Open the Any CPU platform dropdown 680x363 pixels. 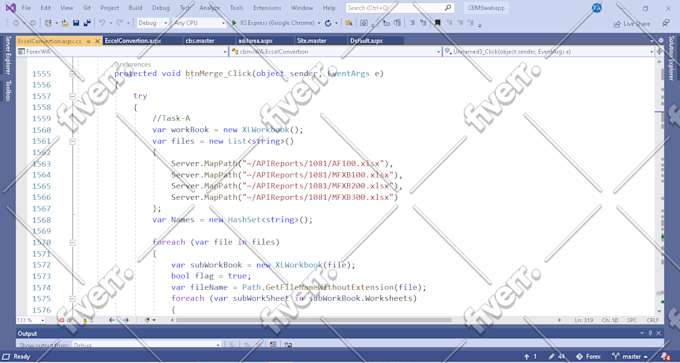pyautogui.click(x=199, y=23)
